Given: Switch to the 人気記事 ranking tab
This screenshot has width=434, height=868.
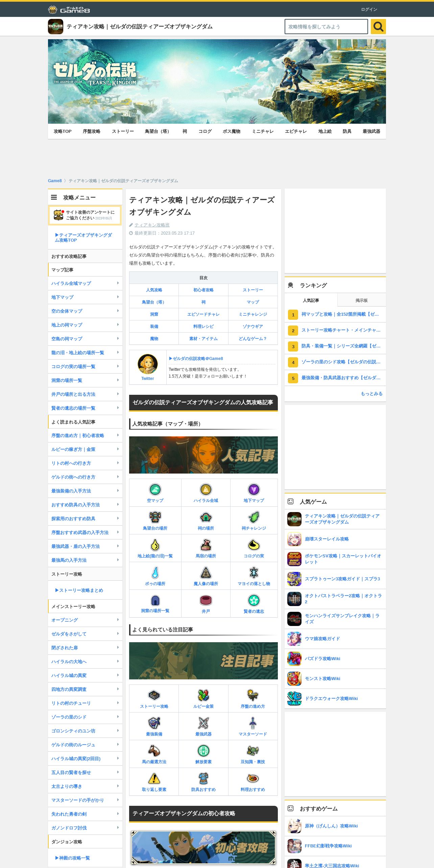Looking at the screenshot, I should point(311,300).
